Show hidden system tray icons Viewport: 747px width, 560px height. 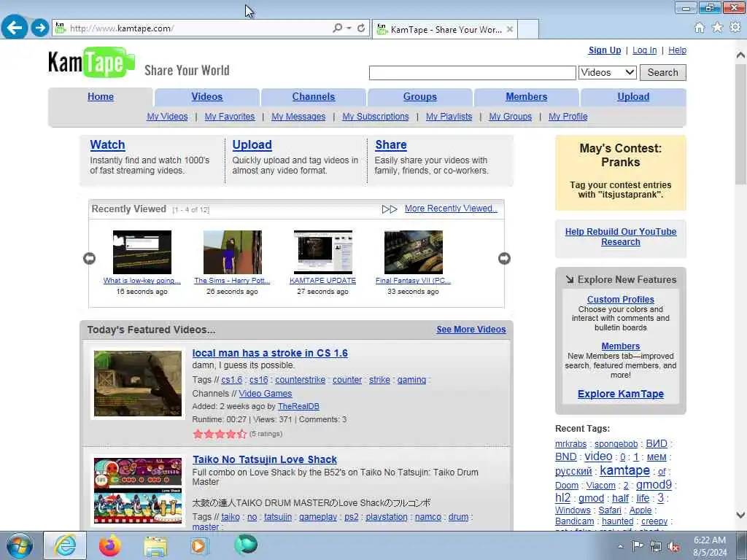(620, 547)
